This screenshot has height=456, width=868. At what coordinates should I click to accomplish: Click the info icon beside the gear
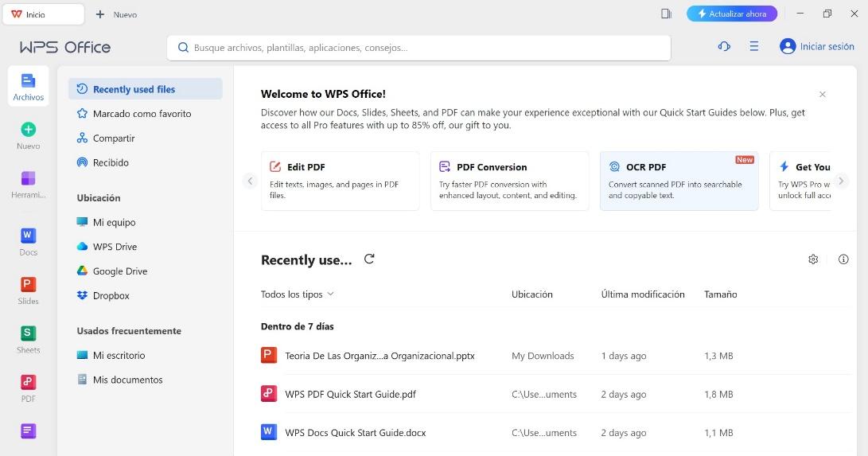coord(843,259)
